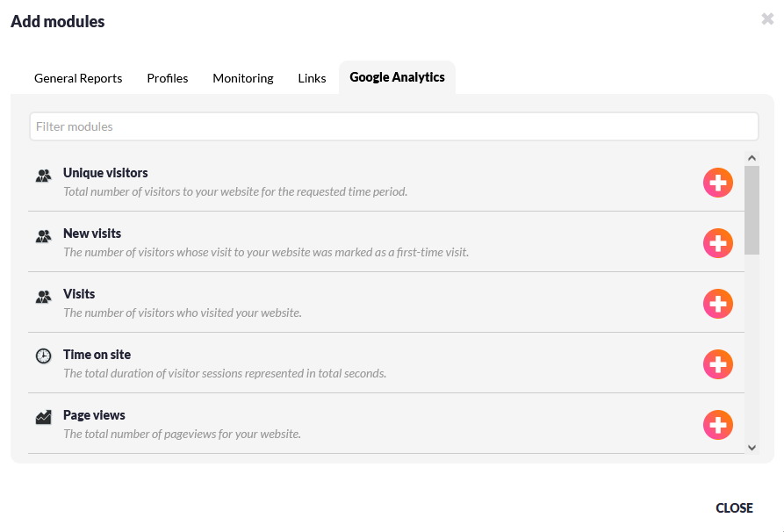Switch to the Google Analytics tab
This screenshot has width=784, height=532.
click(x=397, y=77)
